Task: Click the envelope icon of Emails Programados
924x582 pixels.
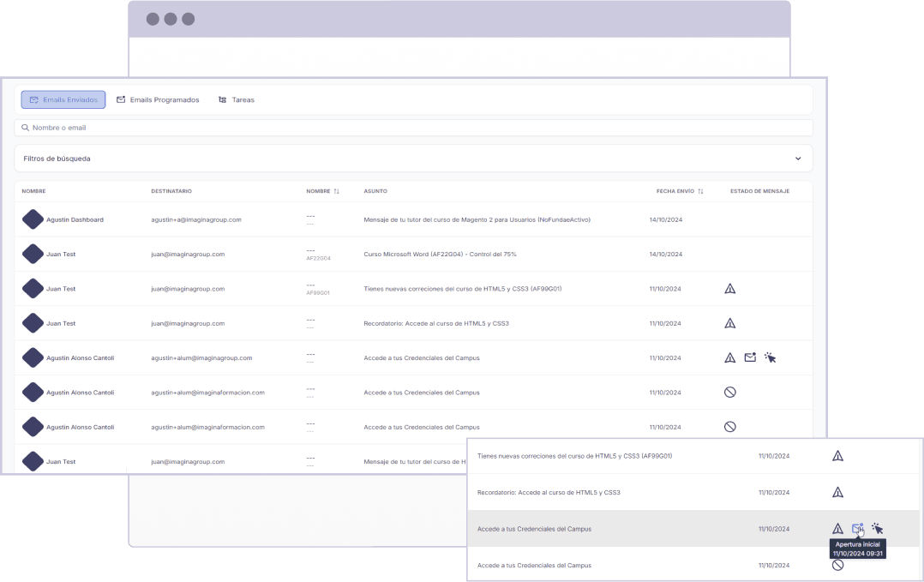Action: point(121,99)
